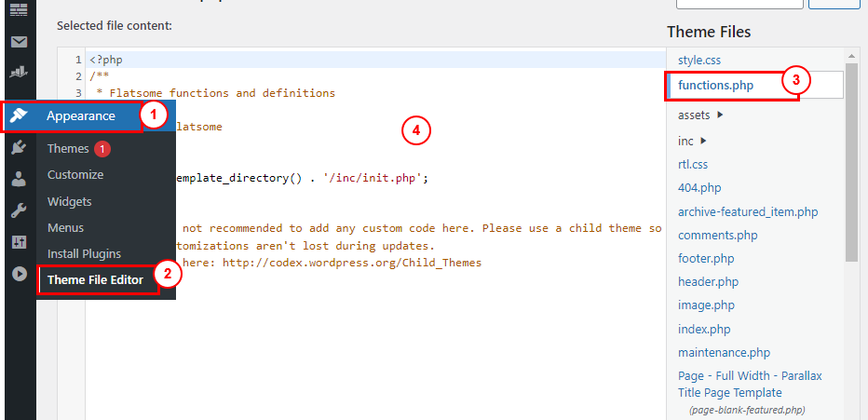
Task: Open the bar chart icon in sidebar
Action: (x=20, y=72)
